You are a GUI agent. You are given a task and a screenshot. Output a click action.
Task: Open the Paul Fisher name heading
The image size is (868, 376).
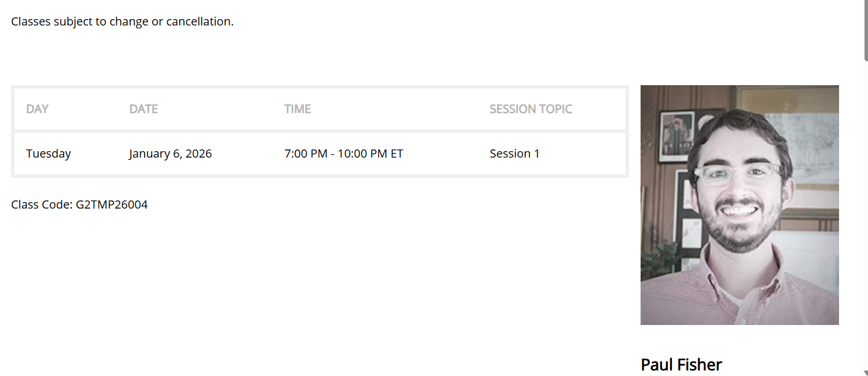click(681, 364)
